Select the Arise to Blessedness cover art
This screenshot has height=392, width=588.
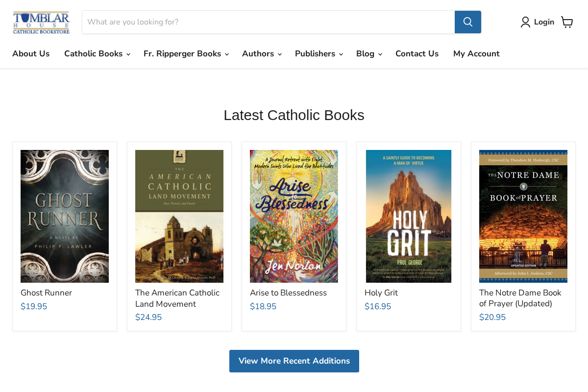click(x=294, y=216)
